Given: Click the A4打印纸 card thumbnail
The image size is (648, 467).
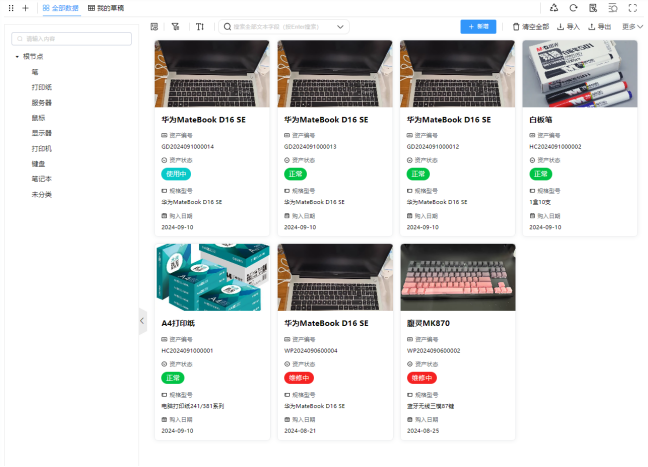Looking at the screenshot, I should [212, 277].
